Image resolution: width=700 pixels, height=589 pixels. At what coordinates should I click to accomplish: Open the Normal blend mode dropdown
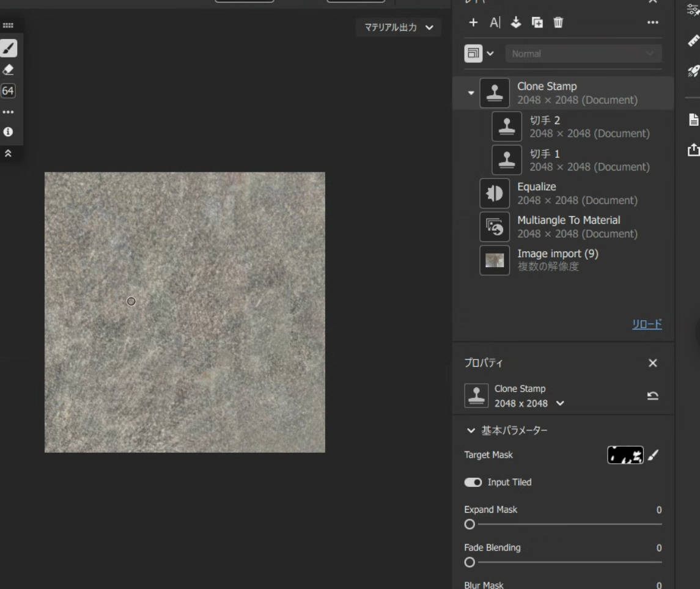[583, 54]
